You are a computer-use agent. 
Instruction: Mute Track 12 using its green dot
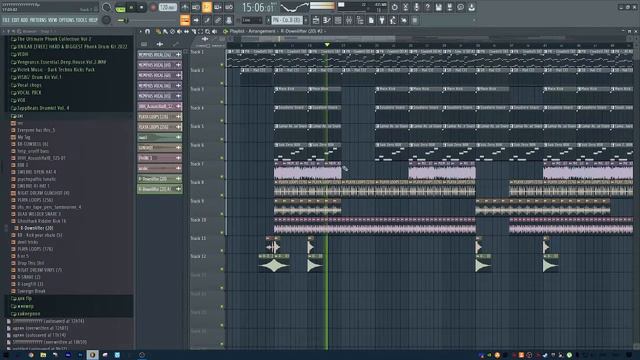222,269
